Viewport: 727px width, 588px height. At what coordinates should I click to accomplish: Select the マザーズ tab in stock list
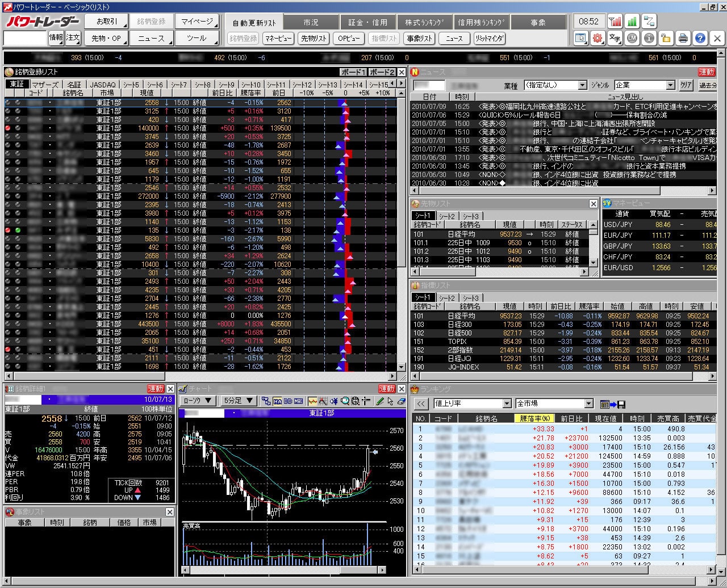pyautogui.click(x=44, y=85)
